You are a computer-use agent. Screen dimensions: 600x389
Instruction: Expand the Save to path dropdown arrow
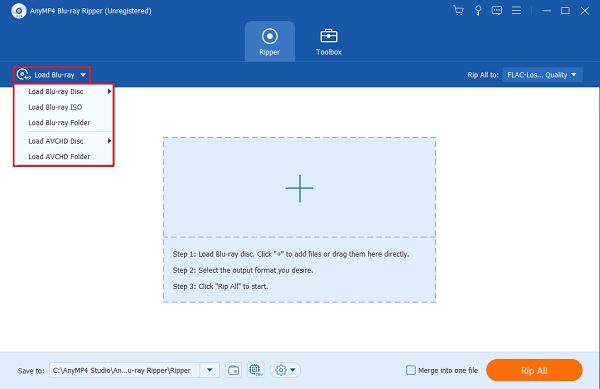(210, 370)
